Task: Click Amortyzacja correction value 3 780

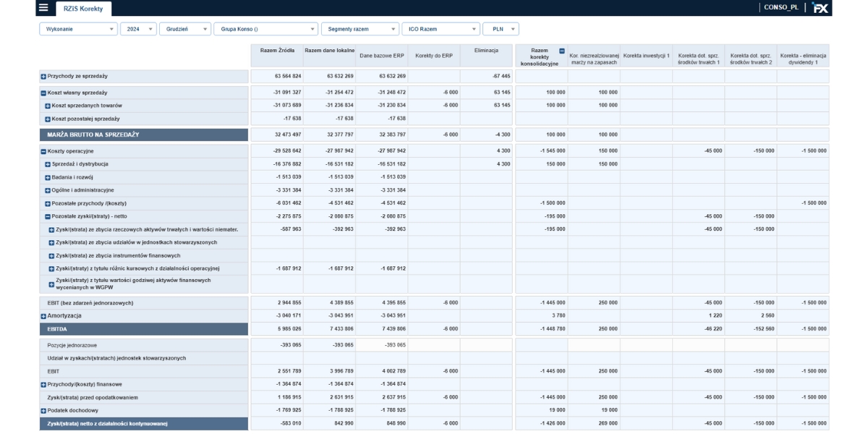Action: [x=559, y=315]
